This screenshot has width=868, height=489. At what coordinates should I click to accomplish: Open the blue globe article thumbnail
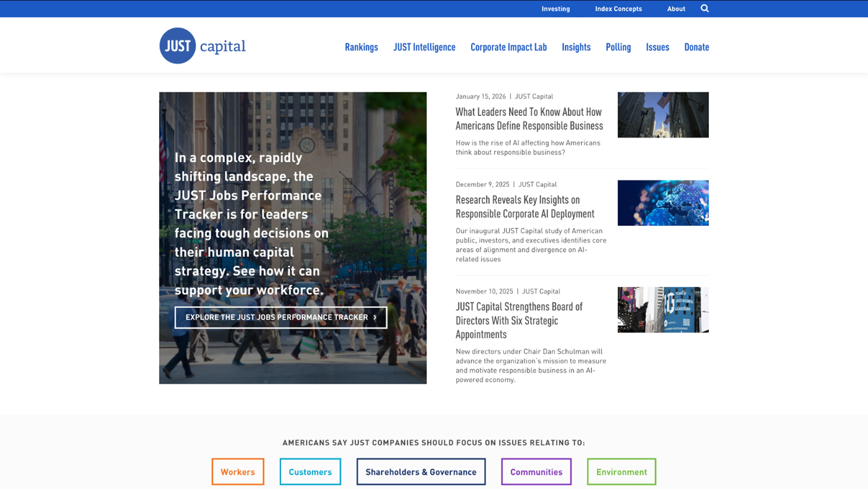663,203
